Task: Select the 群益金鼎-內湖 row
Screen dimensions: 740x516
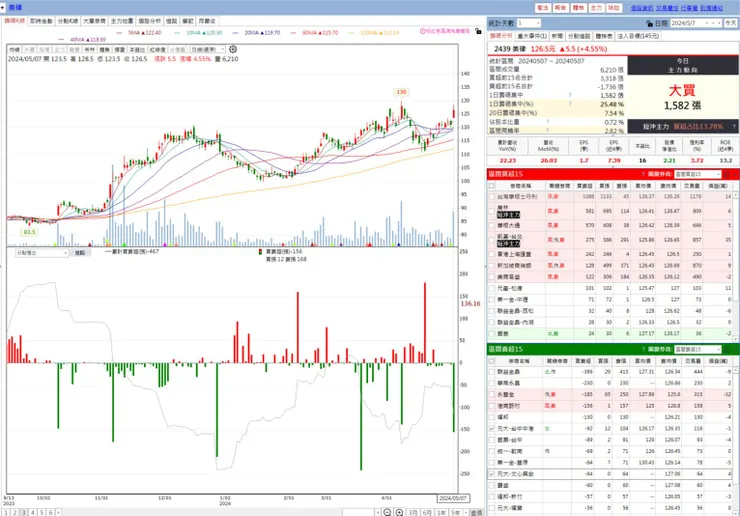Action: pyautogui.click(x=610, y=322)
